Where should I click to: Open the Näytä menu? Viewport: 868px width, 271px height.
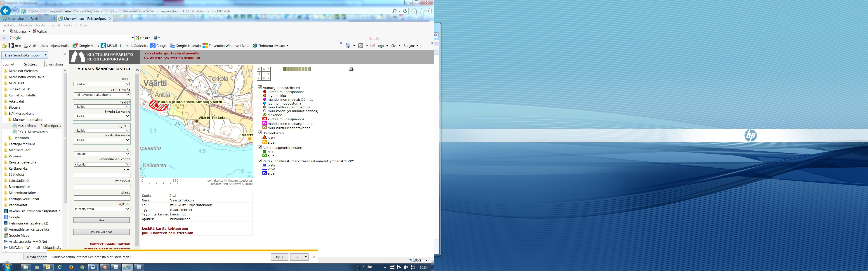click(x=40, y=25)
